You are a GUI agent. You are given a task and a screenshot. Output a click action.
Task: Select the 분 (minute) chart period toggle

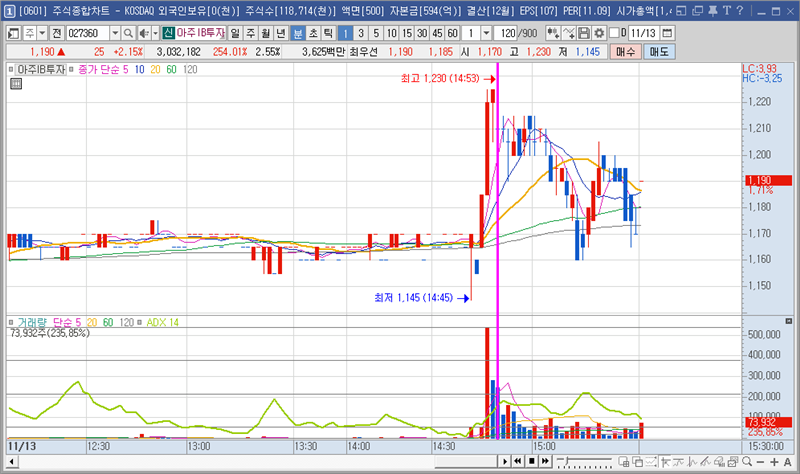tap(298, 33)
